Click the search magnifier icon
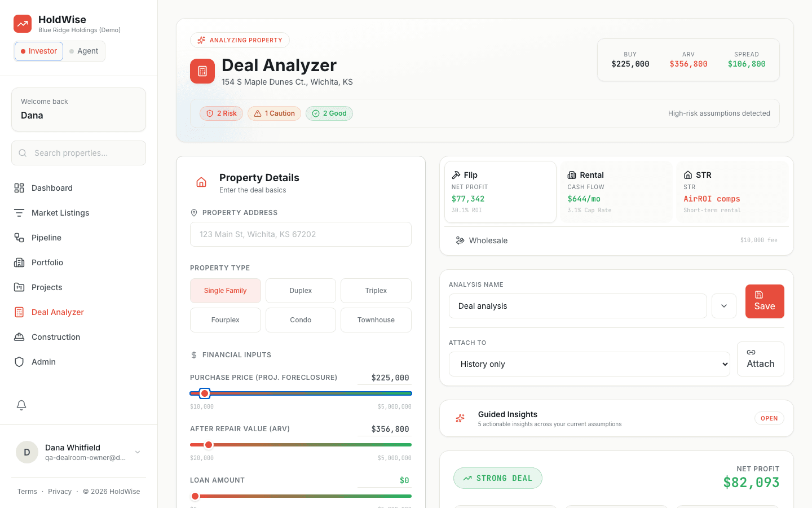This screenshot has width=812, height=508. pyautogui.click(x=23, y=153)
